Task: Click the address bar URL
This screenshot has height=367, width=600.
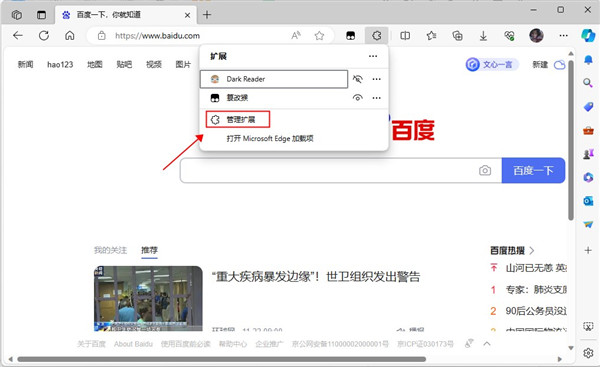Action: (157, 36)
